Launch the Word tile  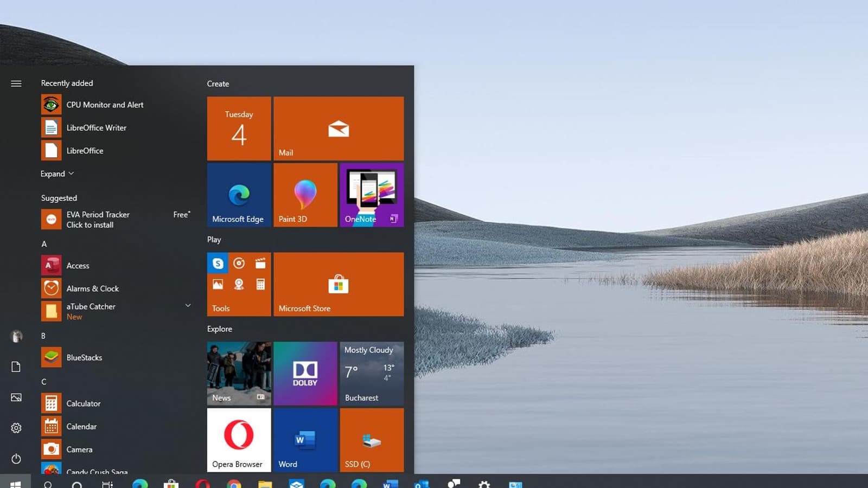305,440
